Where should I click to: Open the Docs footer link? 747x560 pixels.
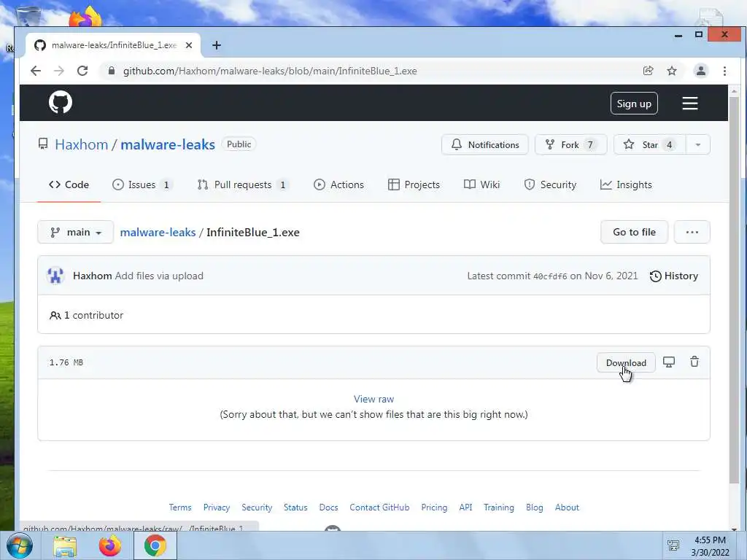(328, 507)
